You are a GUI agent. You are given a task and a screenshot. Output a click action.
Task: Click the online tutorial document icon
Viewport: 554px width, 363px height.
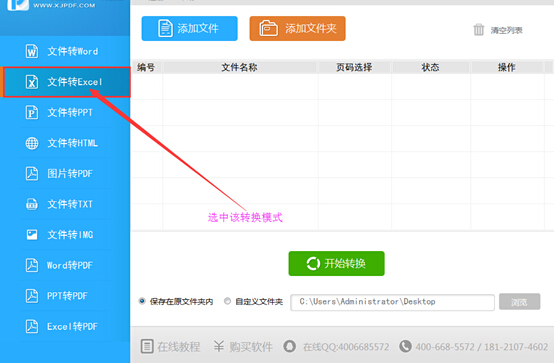147,346
